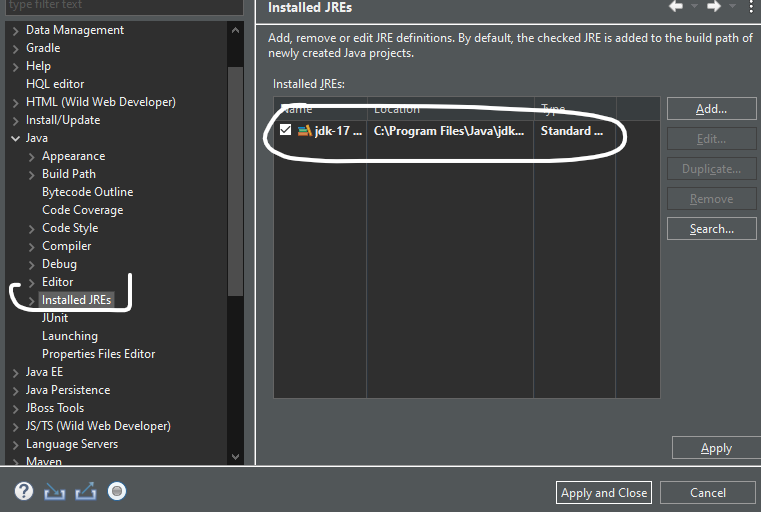
Task: Select JUnit in the preferences tree
Action: pos(55,318)
